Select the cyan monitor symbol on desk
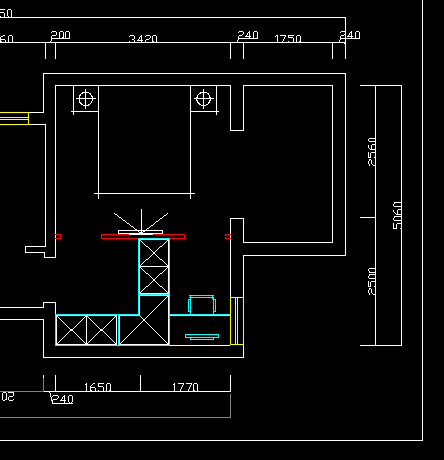Image resolution: width=444 pixels, height=460 pixels. click(x=202, y=337)
